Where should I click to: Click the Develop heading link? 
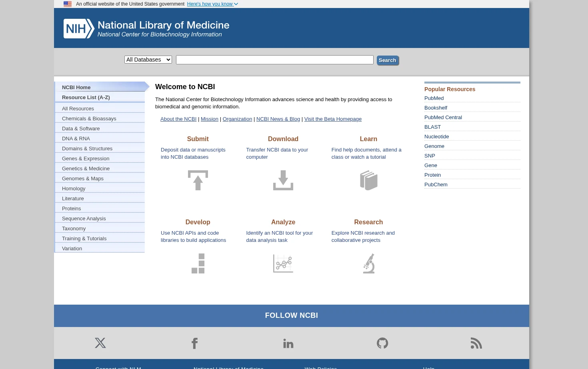pyautogui.click(x=198, y=222)
